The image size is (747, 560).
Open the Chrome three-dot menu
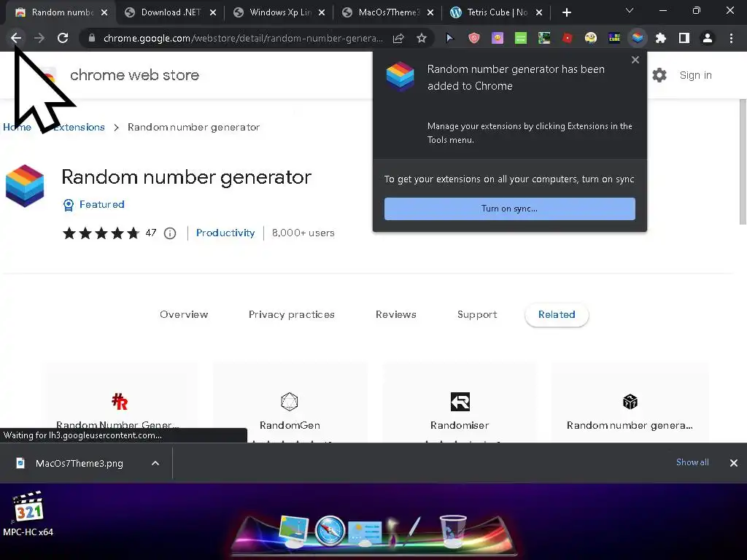731,38
